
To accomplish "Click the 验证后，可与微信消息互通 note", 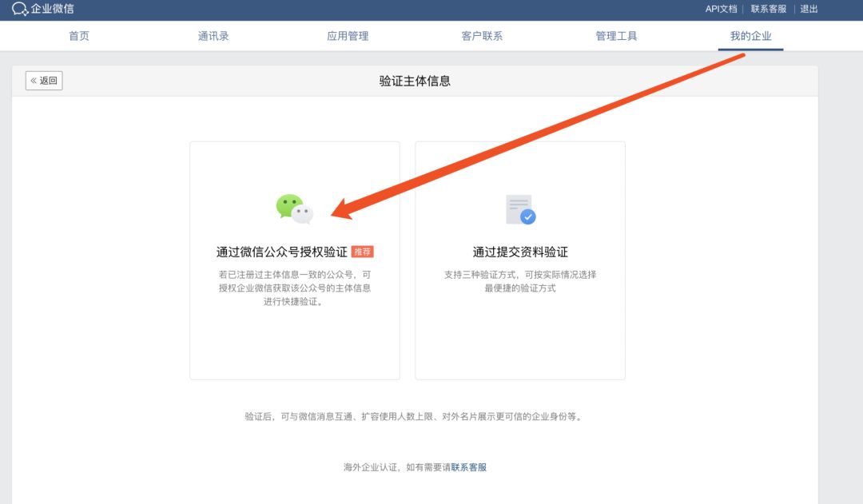I will (x=415, y=416).
